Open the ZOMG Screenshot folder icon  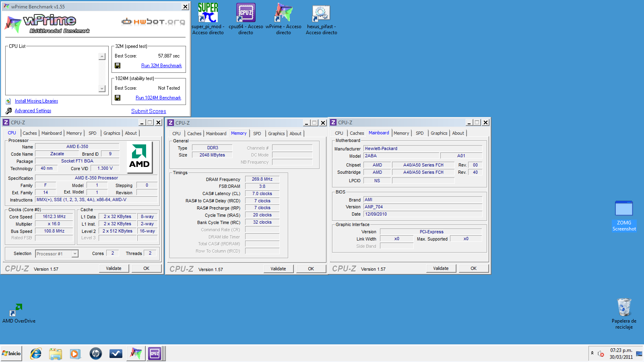[624, 216]
